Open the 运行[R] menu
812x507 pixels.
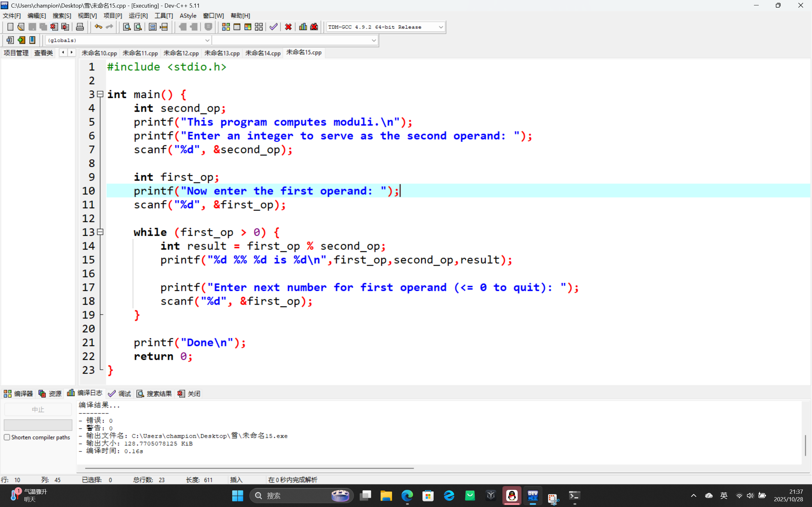tap(138, 16)
